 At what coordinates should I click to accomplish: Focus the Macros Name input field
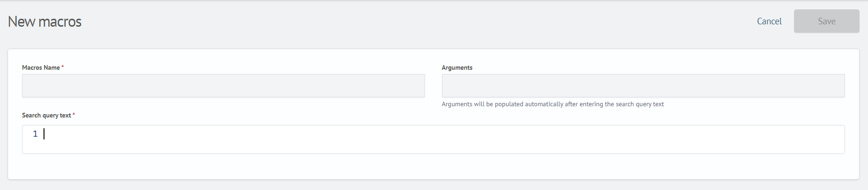tap(223, 86)
